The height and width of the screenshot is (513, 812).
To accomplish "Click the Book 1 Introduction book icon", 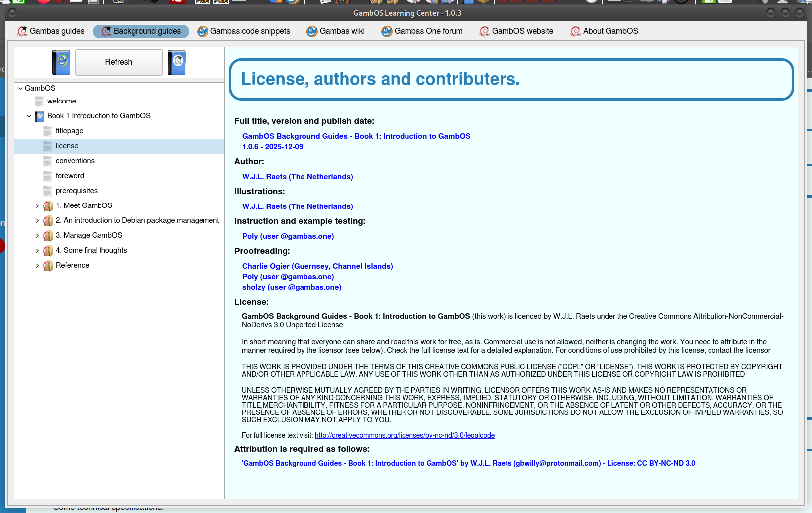I will 39,116.
